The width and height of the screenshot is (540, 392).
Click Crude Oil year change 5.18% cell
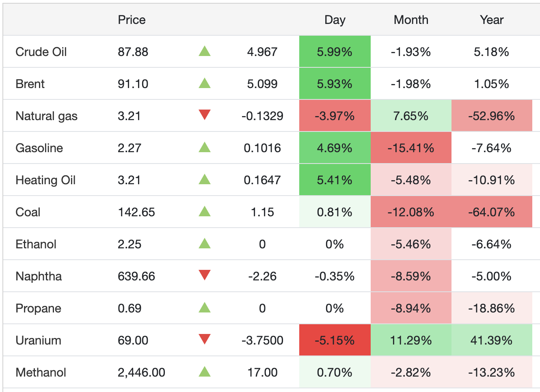492,52
